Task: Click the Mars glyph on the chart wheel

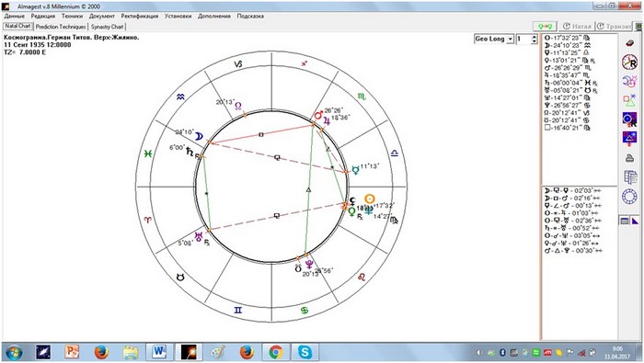Action: pos(318,115)
